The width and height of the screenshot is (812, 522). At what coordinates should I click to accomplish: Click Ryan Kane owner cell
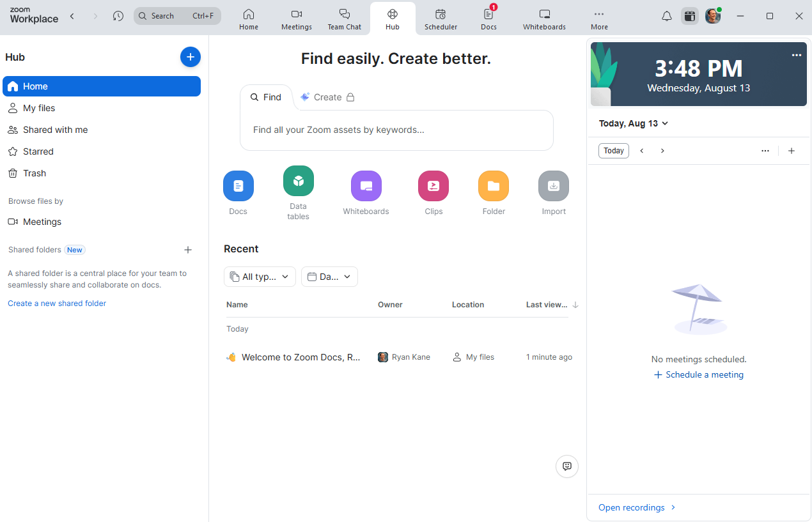(404, 357)
